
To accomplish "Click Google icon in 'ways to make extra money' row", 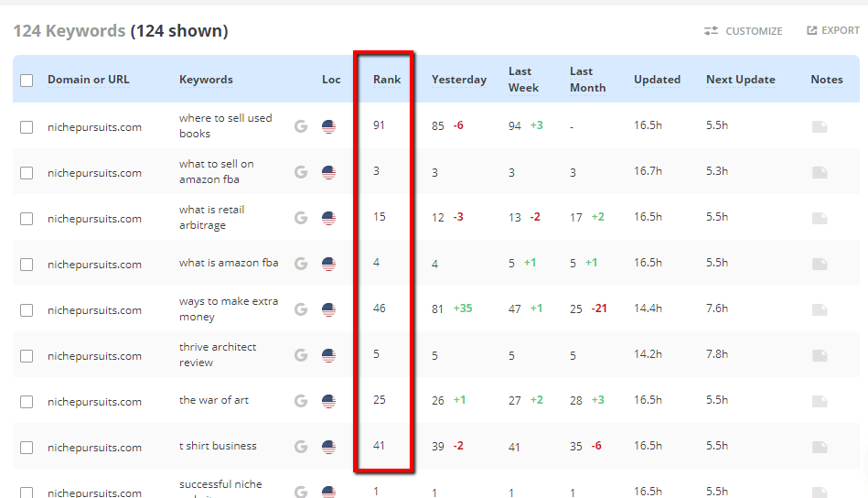I will point(301,309).
